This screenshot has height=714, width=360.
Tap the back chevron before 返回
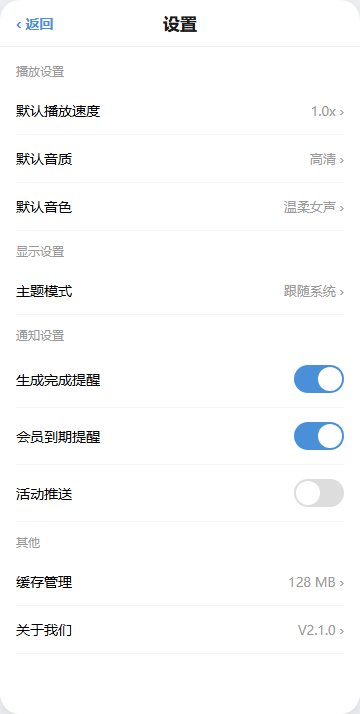coord(19,24)
